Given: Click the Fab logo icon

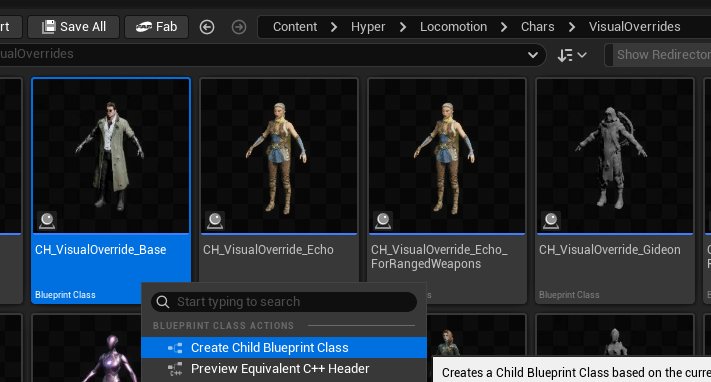Looking at the screenshot, I should coord(144,27).
